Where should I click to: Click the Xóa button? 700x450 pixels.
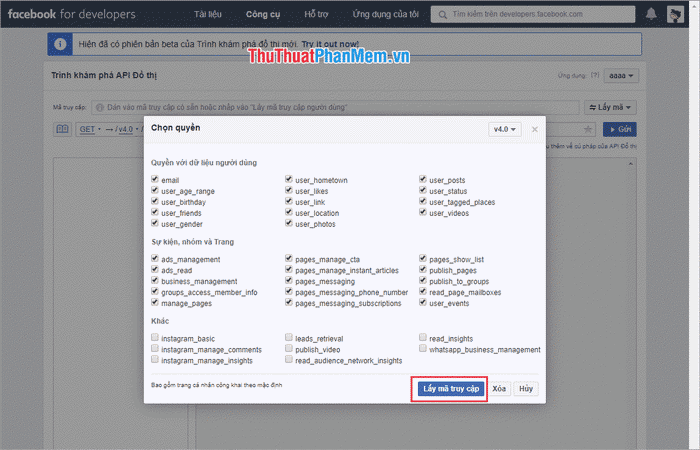pos(499,389)
